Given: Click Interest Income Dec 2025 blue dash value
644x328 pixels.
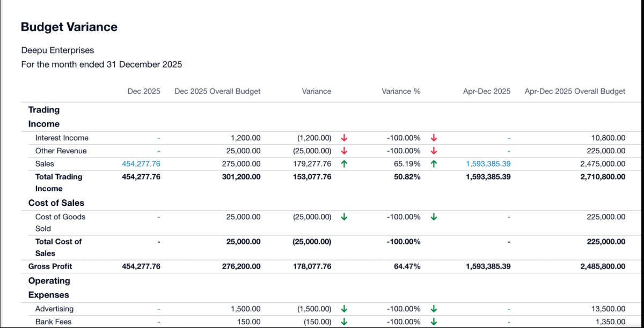Looking at the screenshot, I should (159, 138).
